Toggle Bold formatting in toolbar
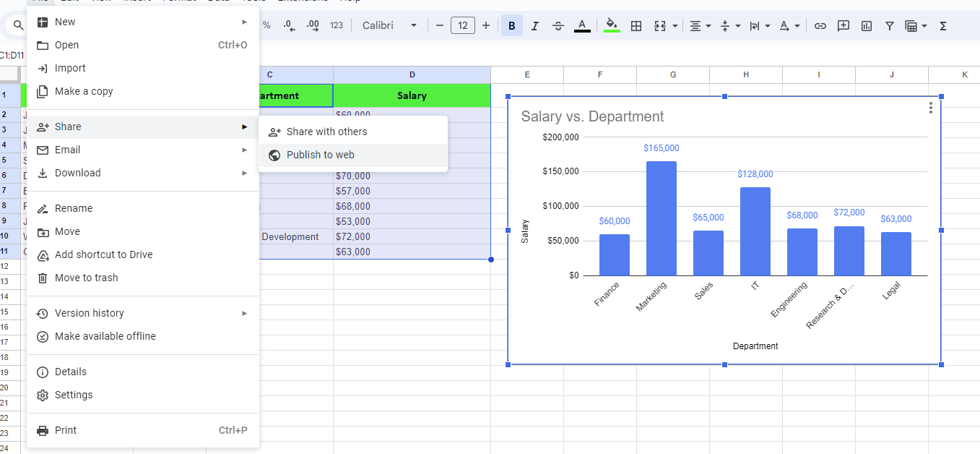Viewport: 980px width, 454px height. coord(512,25)
